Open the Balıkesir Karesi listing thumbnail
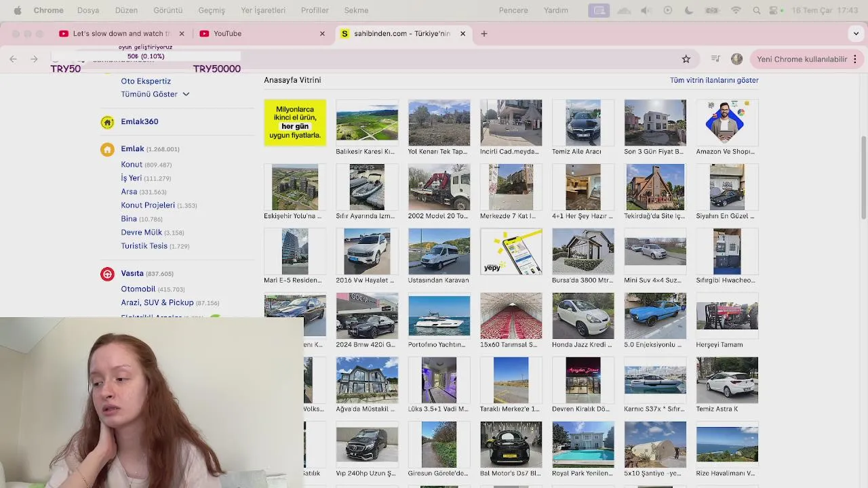 [367, 123]
